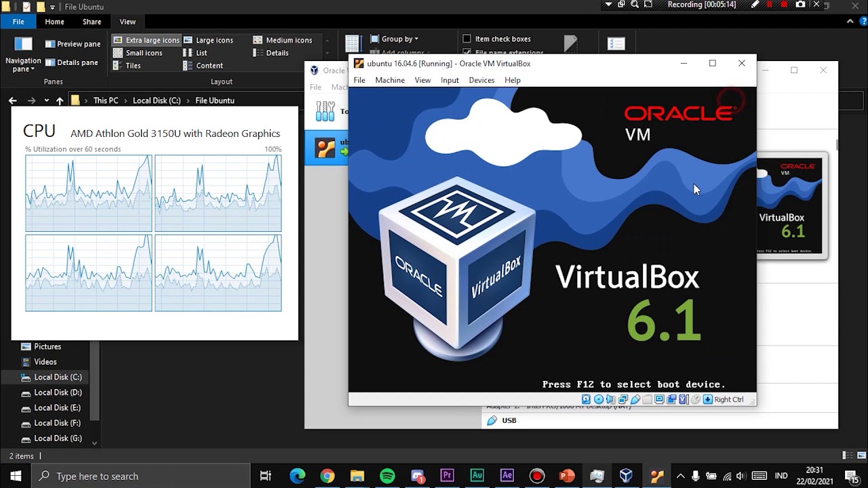868x488 pixels.
Task: Click the Task View icon in taskbar
Action: 266,476
